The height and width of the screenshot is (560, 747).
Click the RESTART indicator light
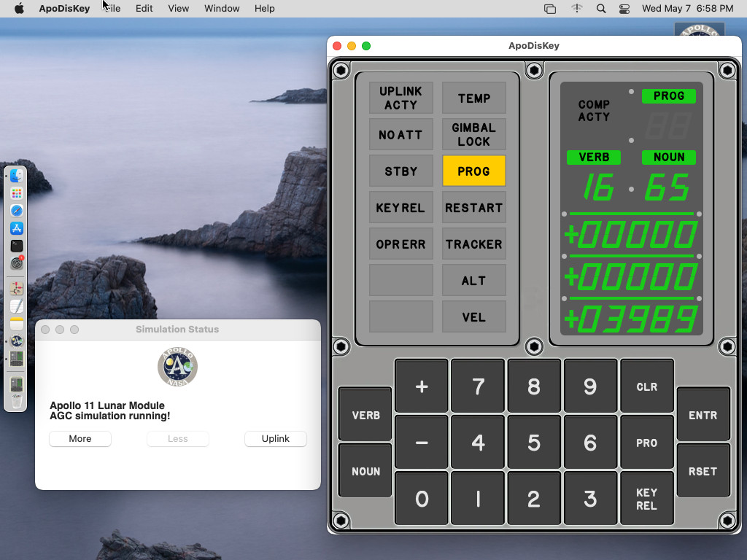click(474, 208)
